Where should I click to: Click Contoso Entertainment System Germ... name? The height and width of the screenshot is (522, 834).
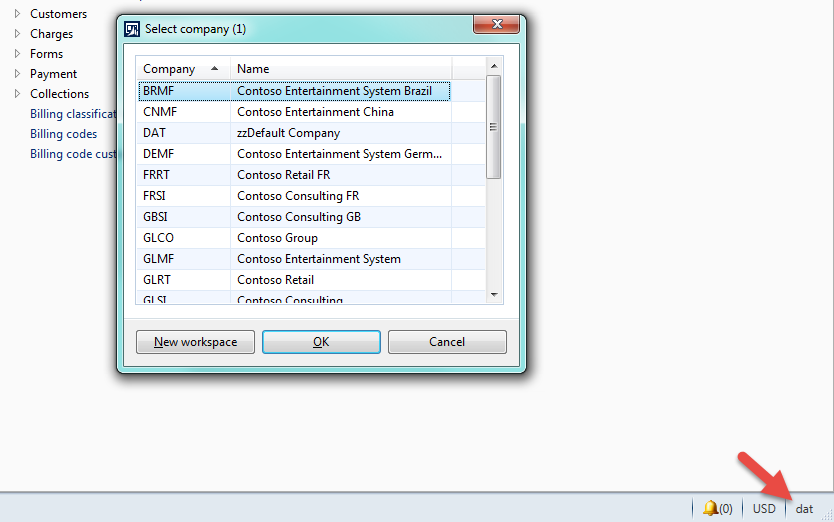(339, 154)
